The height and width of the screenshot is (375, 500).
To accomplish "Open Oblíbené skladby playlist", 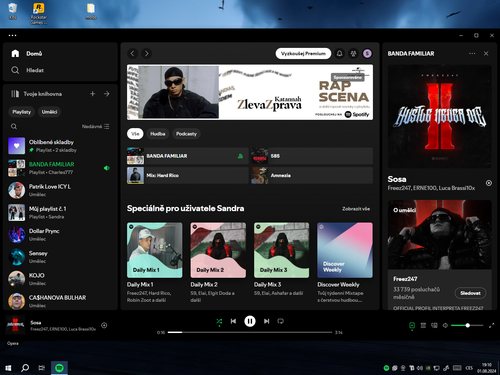I will [x=60, y=146].
